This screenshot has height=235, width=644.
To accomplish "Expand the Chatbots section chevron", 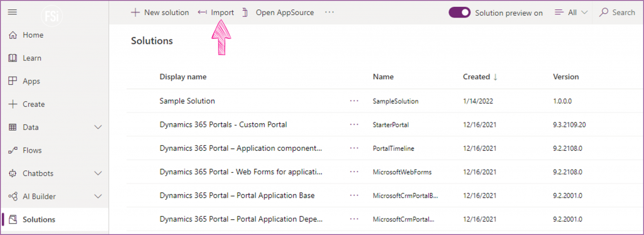I will point(98,173).
